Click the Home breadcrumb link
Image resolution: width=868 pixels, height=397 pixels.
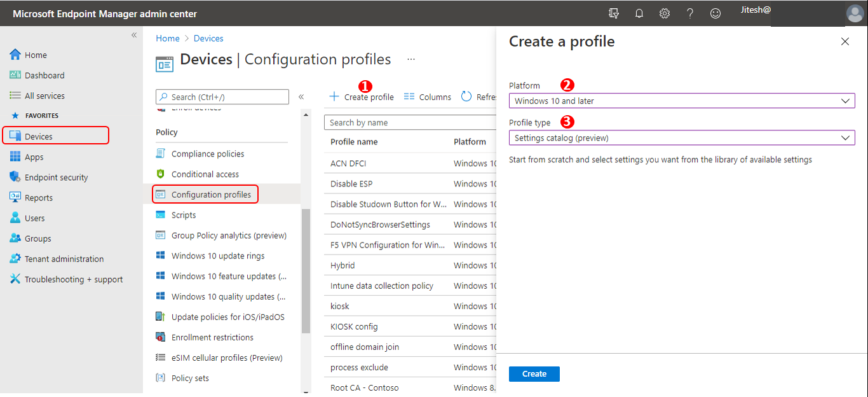[x=168, y=38]
